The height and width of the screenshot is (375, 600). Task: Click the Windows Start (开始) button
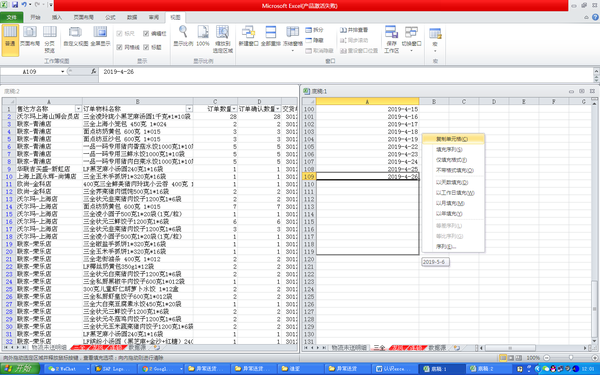coord(20,369)
